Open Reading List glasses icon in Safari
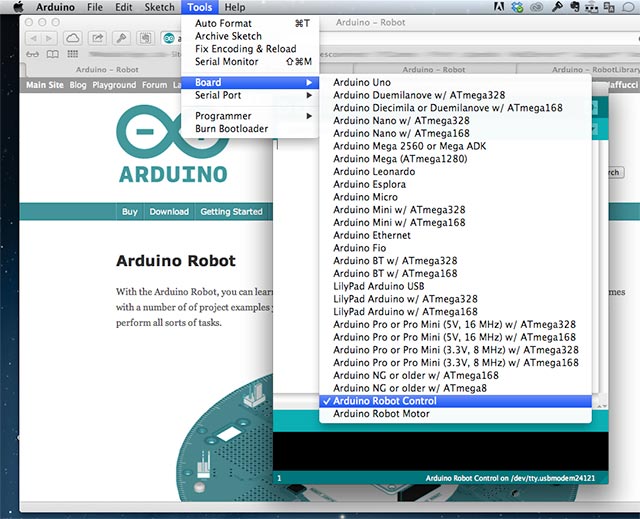The width and height of the screenshot is (640, 519). click(33, 54)
